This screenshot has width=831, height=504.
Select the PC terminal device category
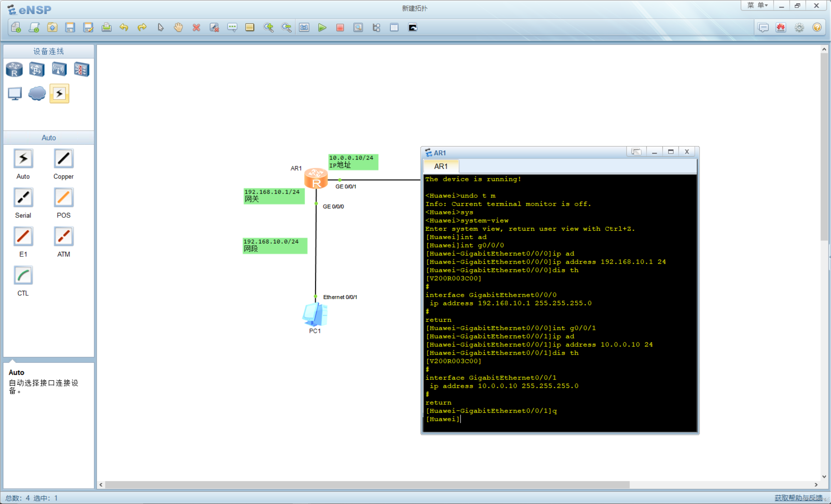15,93
